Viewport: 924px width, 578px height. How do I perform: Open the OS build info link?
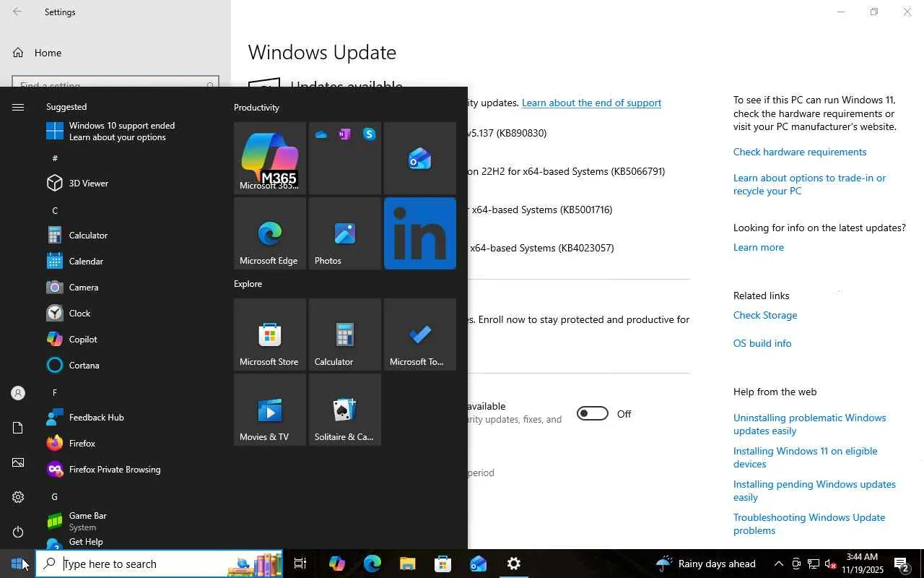pyautogui.click(x=762, y=343)
